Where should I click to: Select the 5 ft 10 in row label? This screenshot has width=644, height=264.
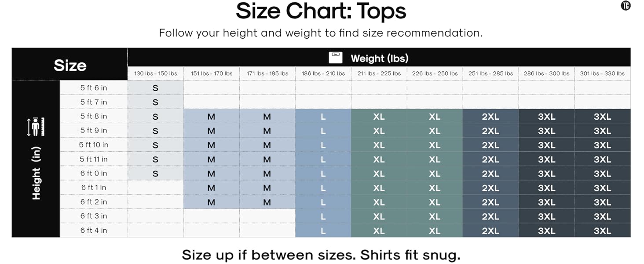point(93,145)
